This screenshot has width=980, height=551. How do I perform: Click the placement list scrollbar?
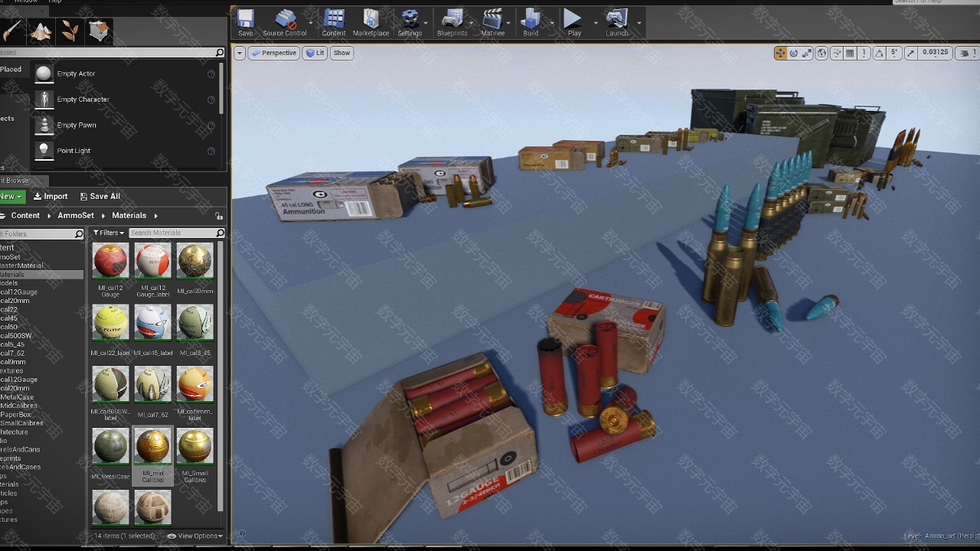point(221,88)
